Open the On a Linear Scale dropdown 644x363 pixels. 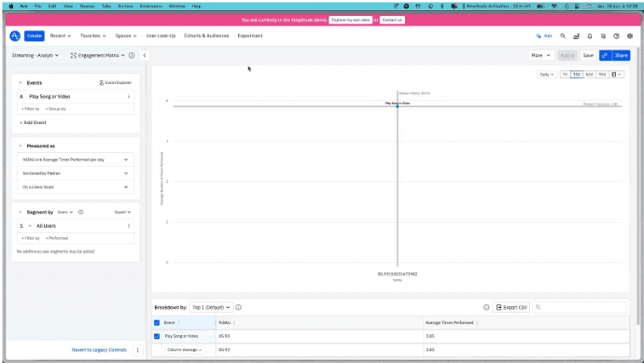(76, 187)
